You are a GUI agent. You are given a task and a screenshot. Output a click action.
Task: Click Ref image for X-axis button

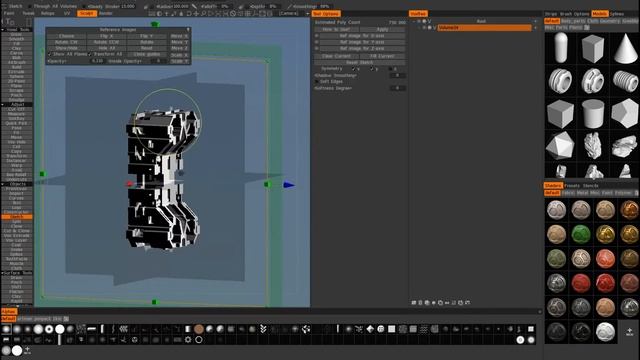tap(362, 36)
